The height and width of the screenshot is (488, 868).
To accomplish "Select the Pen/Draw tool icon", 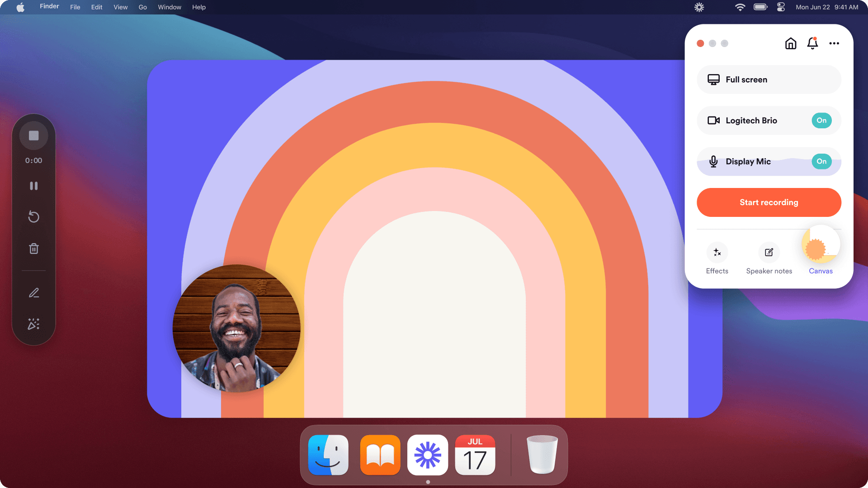I will click(x=34, y=292).
